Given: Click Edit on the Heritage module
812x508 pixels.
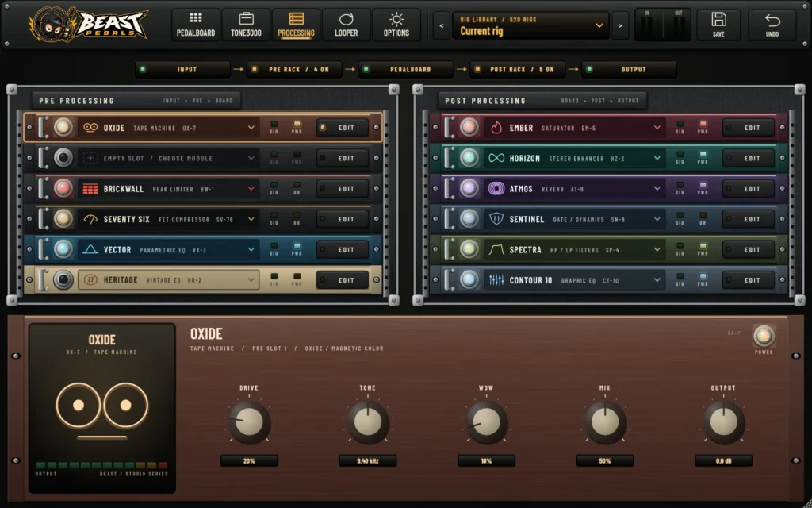Looking at the screenshot, I should pyautogui.click(x=343, y=280).
